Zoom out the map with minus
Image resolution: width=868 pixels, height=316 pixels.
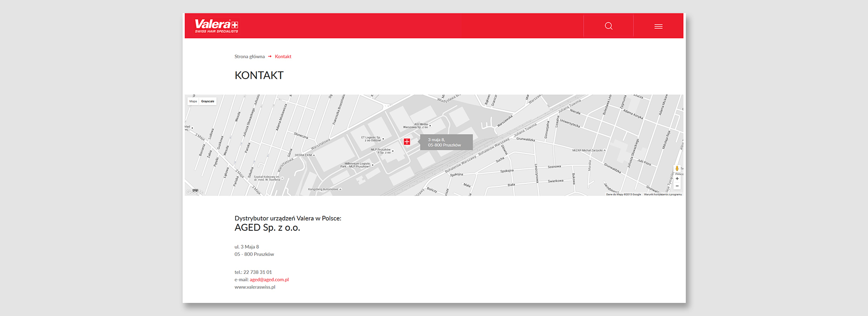pos(677,186)
